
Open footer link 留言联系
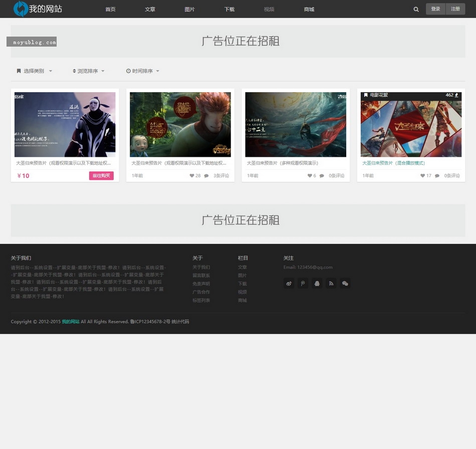pyautogui.click(x=201, y=275)
